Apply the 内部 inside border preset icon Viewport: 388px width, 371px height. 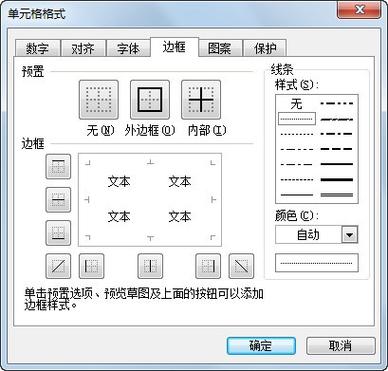[x=201, y=100]
